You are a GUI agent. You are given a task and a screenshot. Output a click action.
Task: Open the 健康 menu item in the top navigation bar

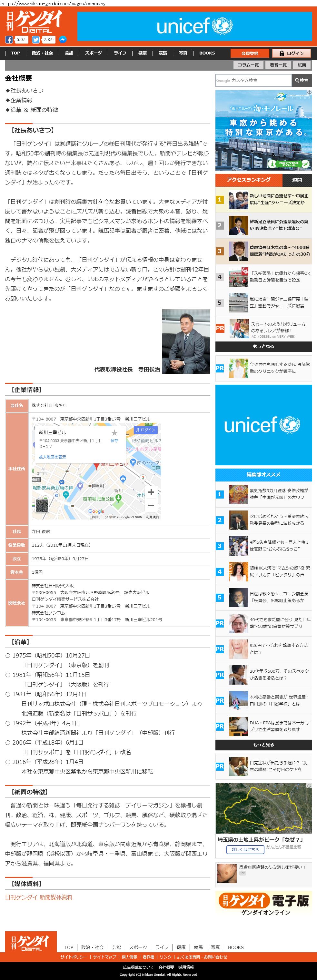(142, 53)
